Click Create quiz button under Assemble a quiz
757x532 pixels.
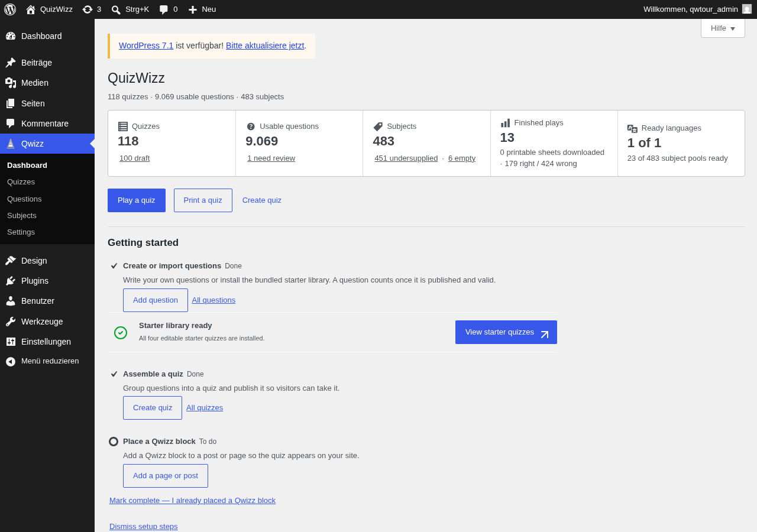[x=153, y=408]
